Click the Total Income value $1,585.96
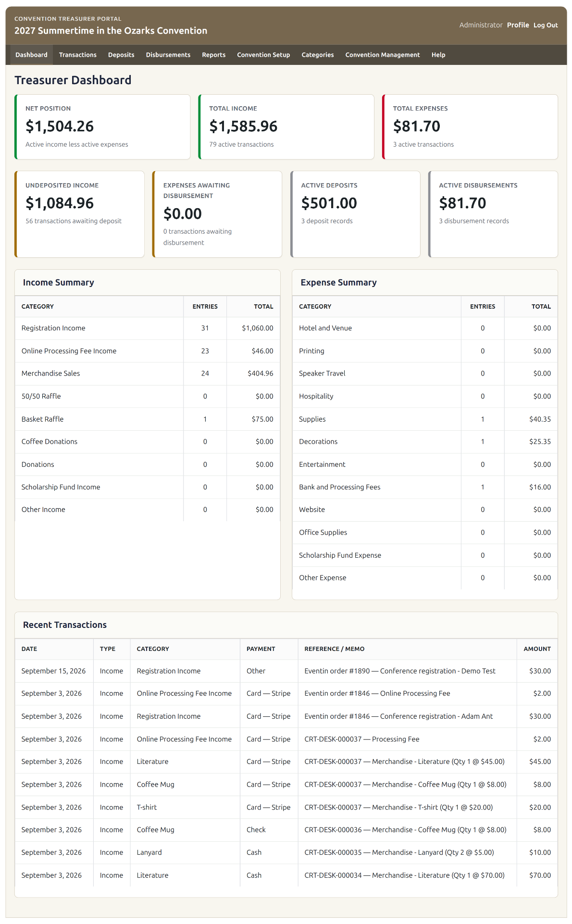Viewport: 572px width, 924px height. click(243, 126)
